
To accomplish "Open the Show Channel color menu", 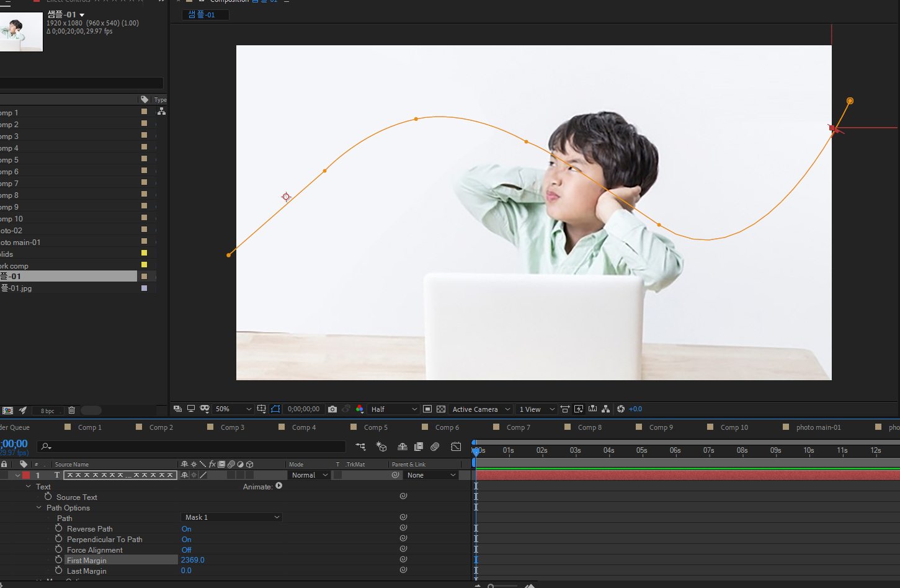I will 360,409.
